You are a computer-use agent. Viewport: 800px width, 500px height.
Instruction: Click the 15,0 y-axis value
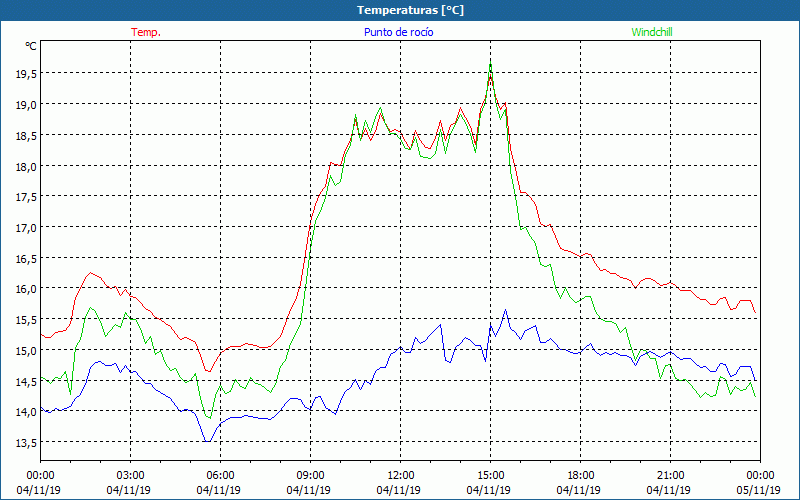coord(26,351)
